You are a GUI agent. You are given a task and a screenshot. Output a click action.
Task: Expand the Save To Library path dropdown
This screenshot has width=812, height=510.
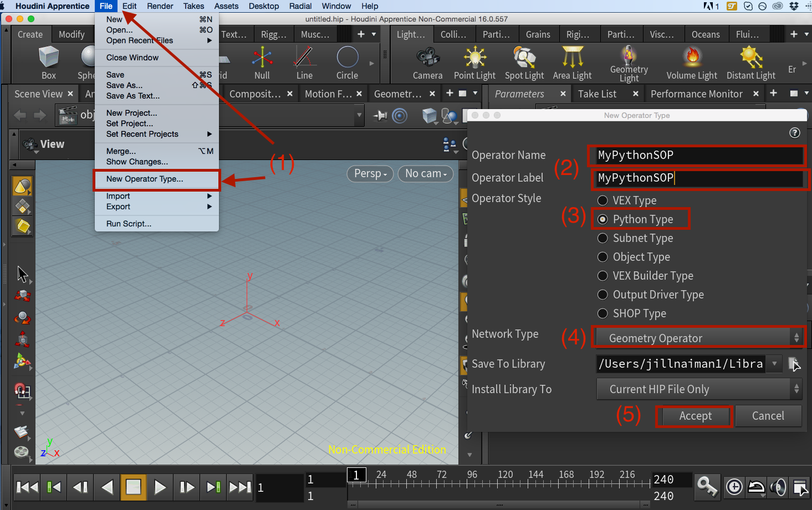(775, 364)
